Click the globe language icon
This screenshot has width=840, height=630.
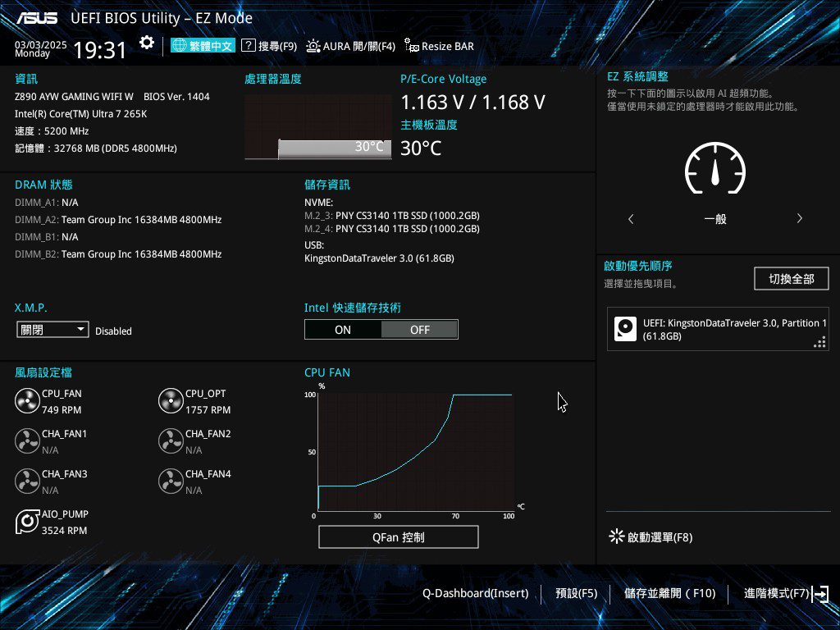tap(180, 46)
